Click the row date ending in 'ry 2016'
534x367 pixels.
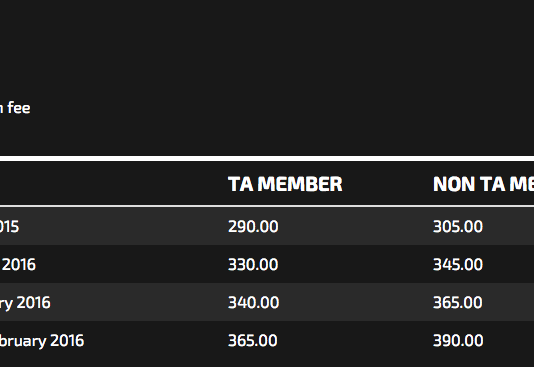25,303
